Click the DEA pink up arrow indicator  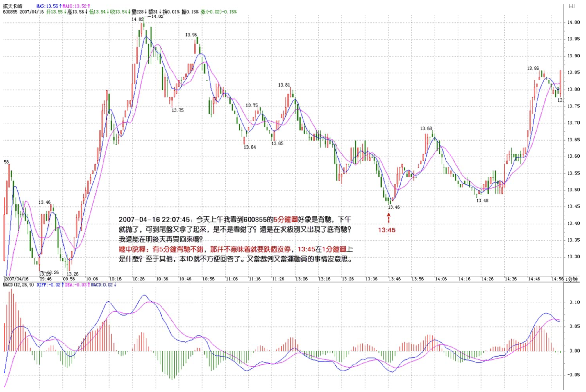pos(89,285)
